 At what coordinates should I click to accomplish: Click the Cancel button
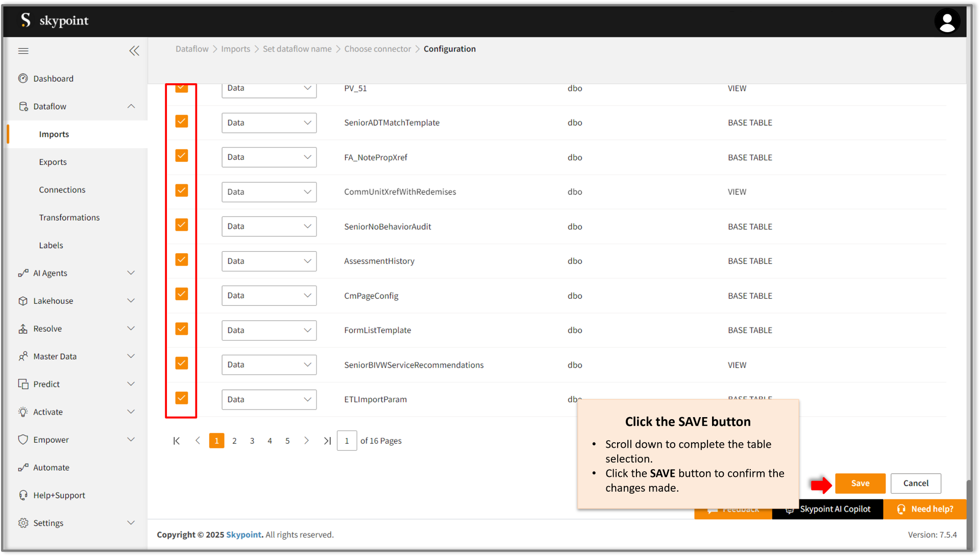pyautogui.click(x=916, y=483)
